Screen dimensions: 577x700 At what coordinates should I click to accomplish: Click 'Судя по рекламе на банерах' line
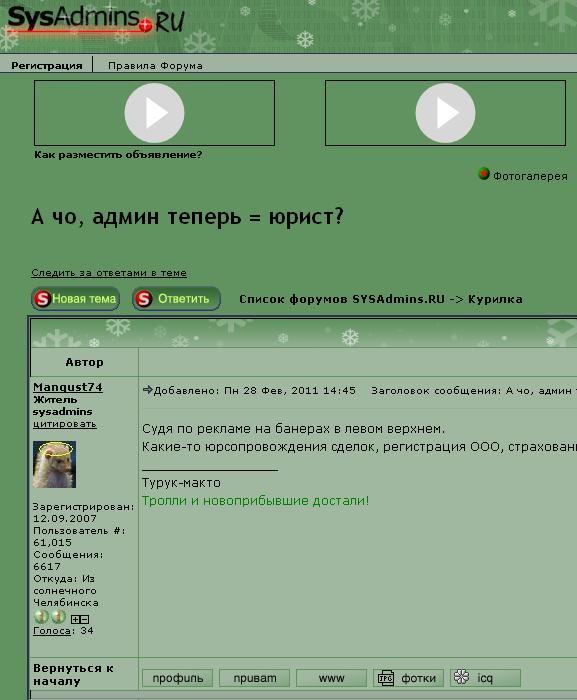pyautogui.click(x=293, y=429)
